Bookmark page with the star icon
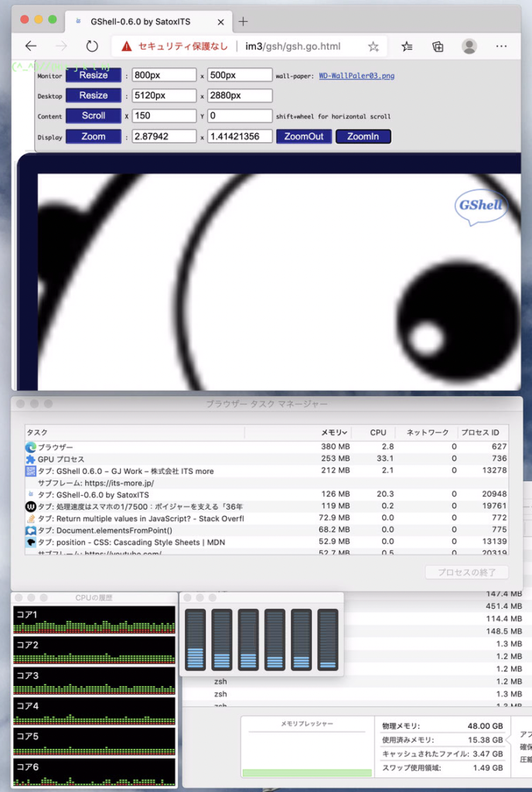This screenshot has width=532, height=792. [373, 46]
